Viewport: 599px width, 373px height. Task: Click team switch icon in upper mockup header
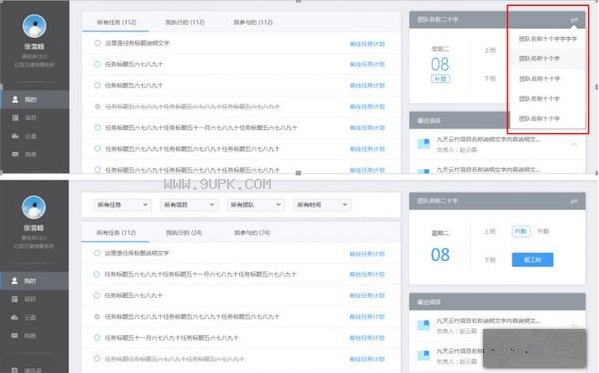574,20
